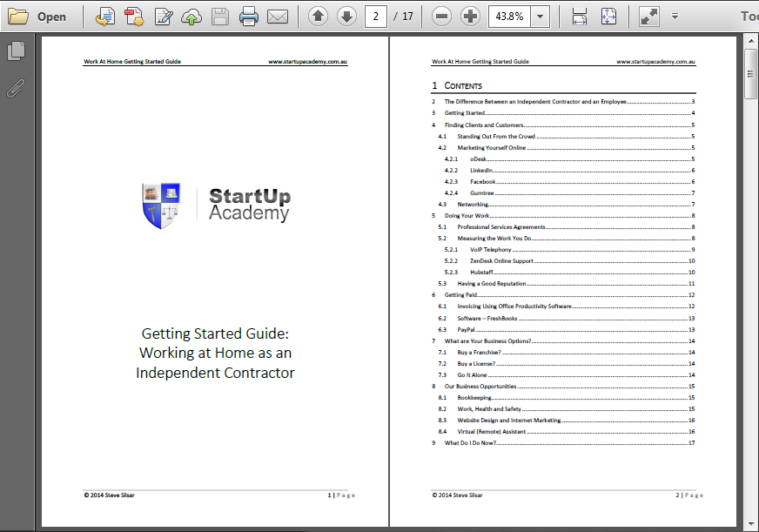Click the 'Buy a Franchise?' contents line
This screenshot has width=759, height=532.
point(567,353)
